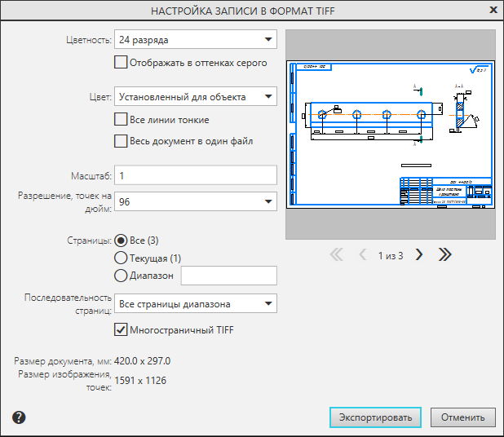The image size is (504, 437).
Task: Check 'Весь документ в один файл'
Action: coord(121,141)
